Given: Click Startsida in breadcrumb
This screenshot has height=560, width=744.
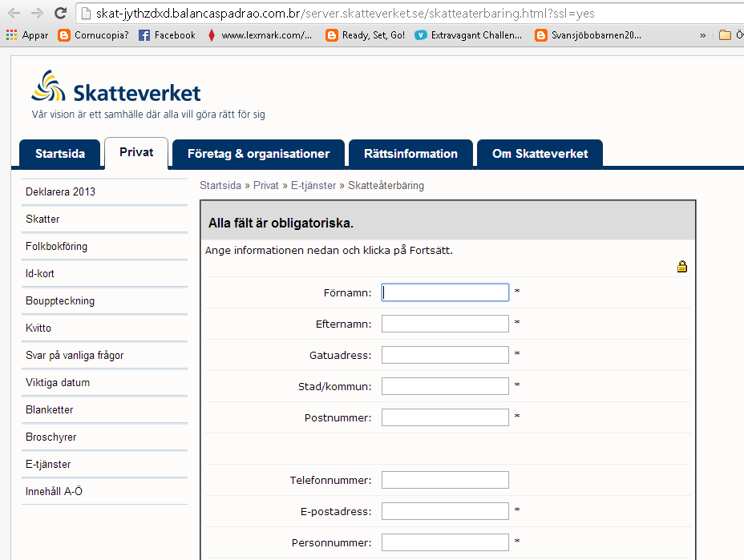Looking at the screenshot, I should (220, 185).
